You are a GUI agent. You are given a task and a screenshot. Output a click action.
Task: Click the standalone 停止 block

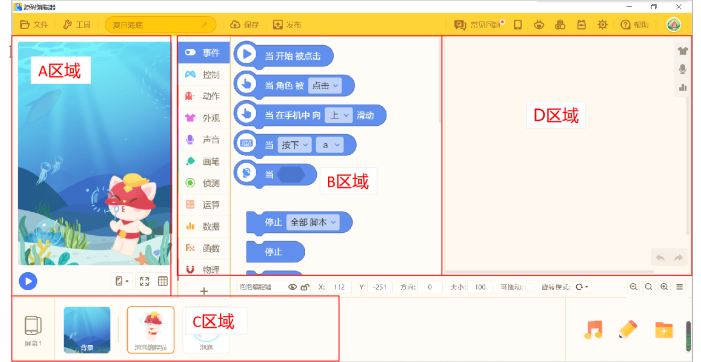pyautogui.click(x=275, y=252)
